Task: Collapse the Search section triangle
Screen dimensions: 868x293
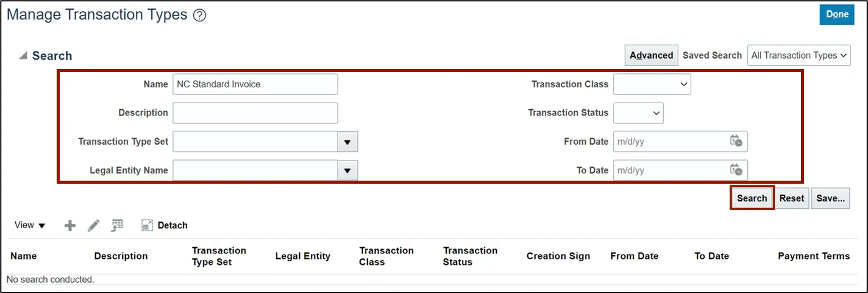Action: (23, 56)
